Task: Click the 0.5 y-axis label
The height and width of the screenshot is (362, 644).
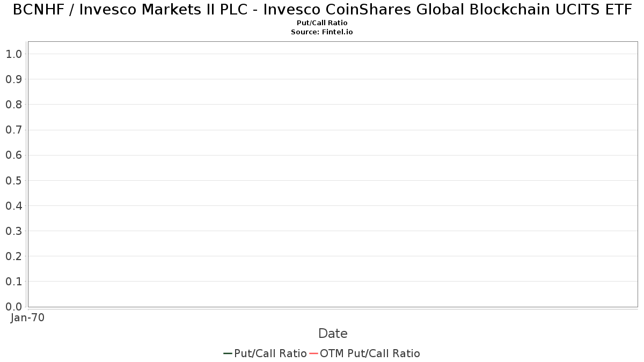Action: click(x=13, y=181)
